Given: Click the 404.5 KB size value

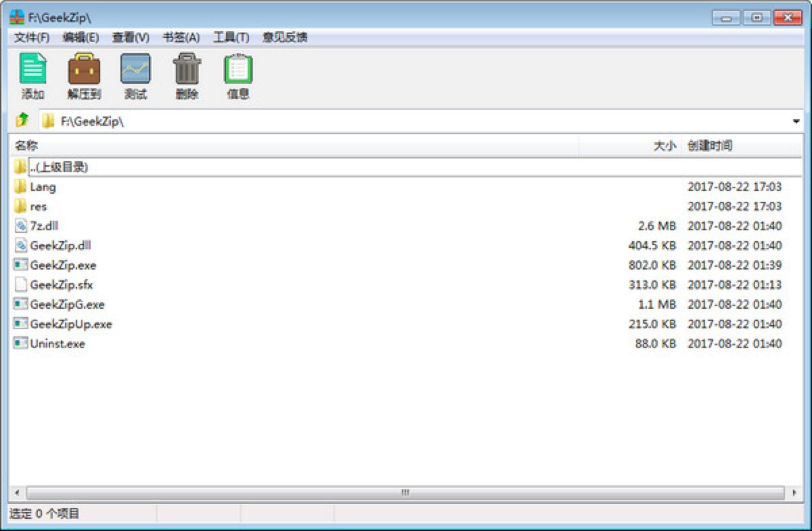Looking at the screenshot, I should 652,245.
